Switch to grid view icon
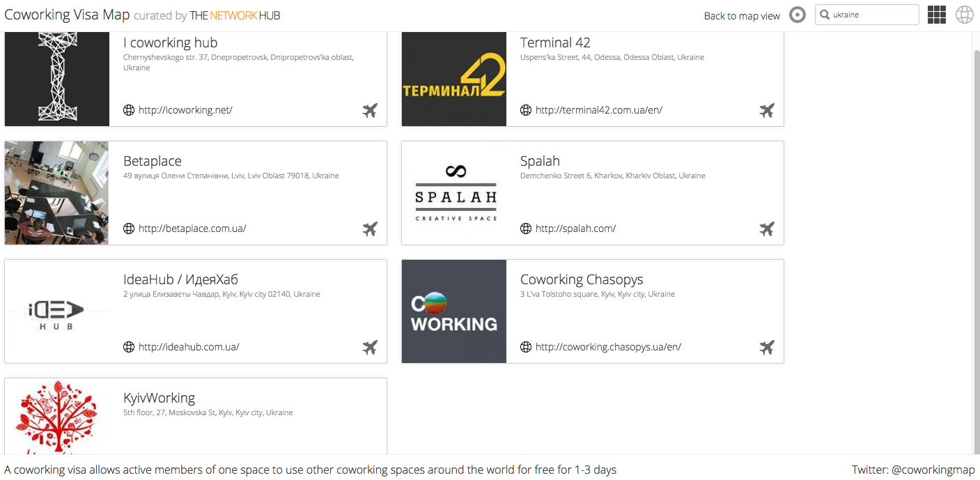Viewport: 980px width, 480px height. click(937, 15)
